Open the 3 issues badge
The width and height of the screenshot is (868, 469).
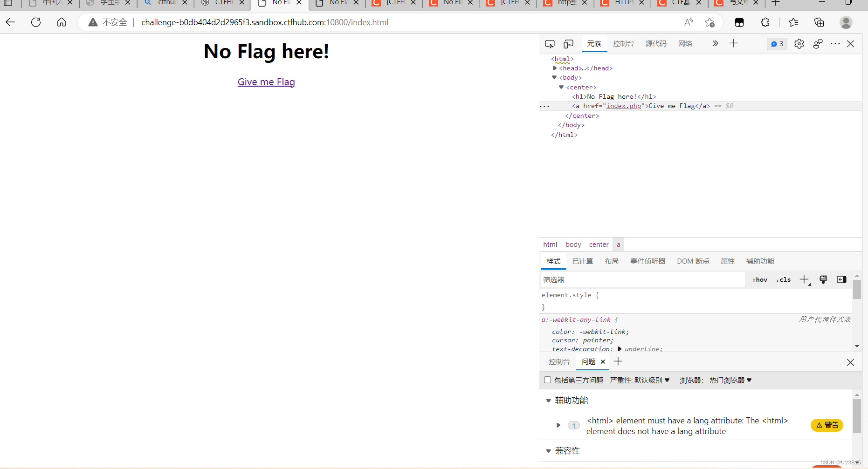click(x=777, y=44)
